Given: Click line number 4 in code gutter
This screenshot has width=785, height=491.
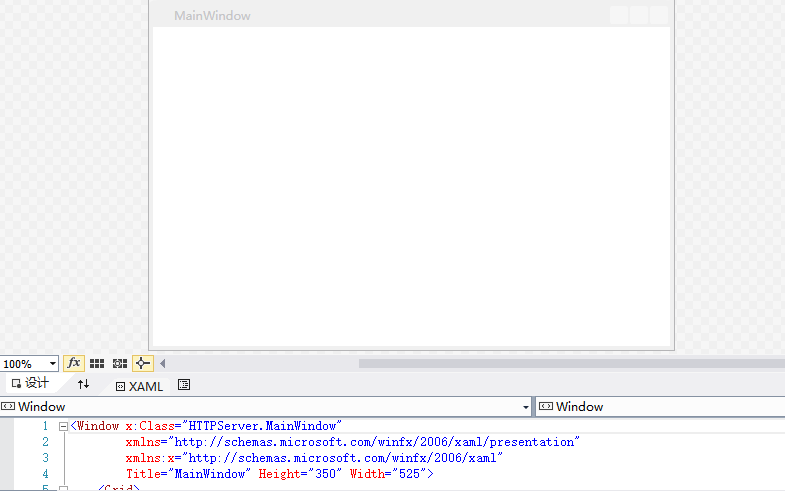Looking at the screenshot, I should tap(45, 474).
